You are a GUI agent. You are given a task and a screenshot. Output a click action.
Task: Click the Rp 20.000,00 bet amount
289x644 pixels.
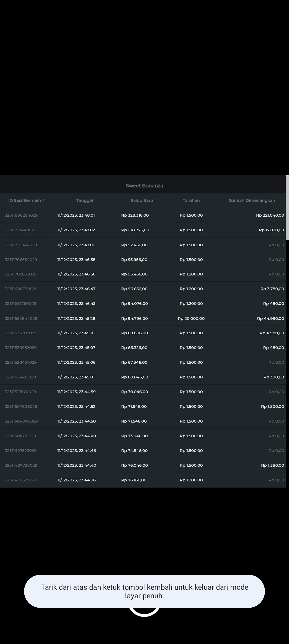[191, 319]
